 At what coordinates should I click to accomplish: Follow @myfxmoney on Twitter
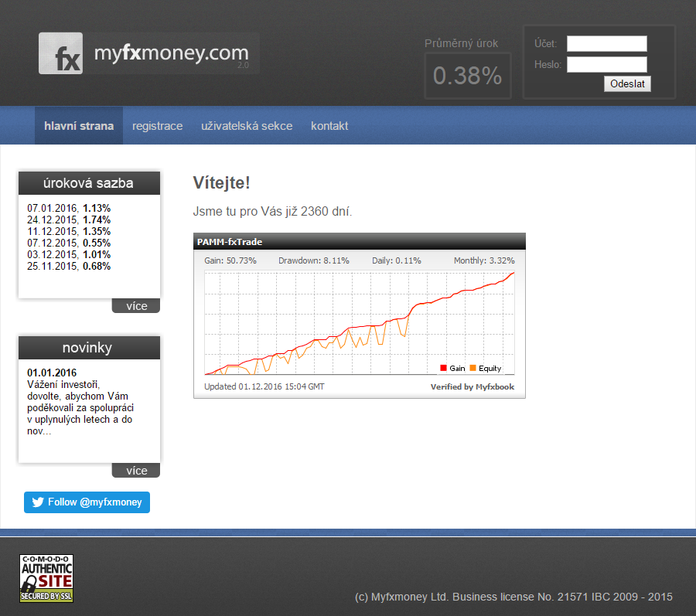point(87,502)
